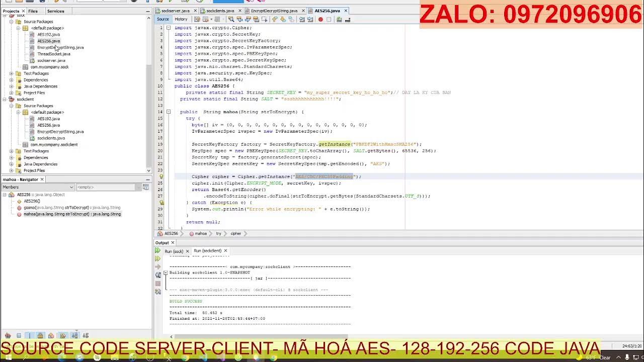The image size is (644, 362).
Task: Switch to Run (sock) output tab
Action: coord(174,251)
